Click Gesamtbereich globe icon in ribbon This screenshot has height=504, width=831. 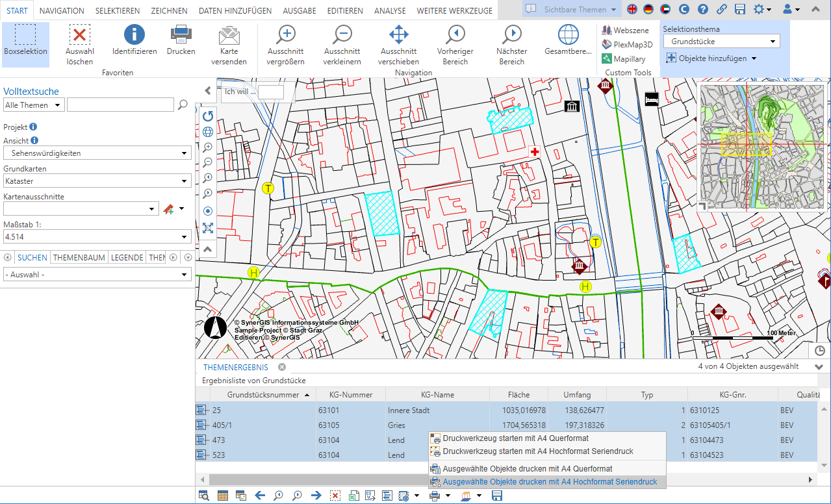coord(568,40)
